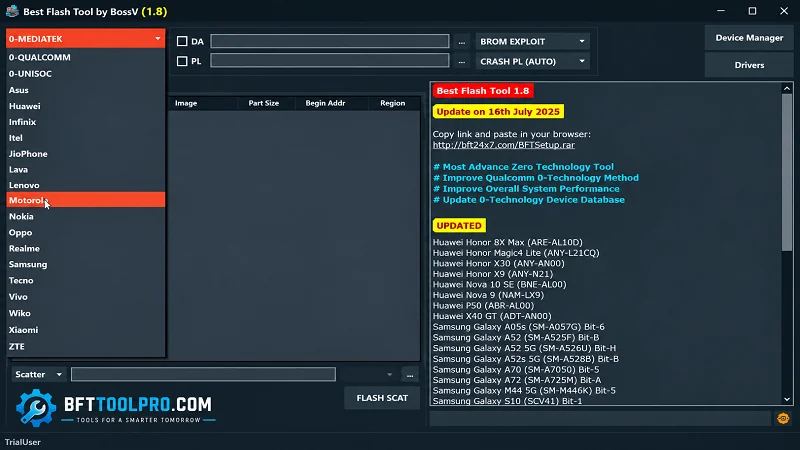Click the log panel scrollbar thumb

(x=787, y=172)
